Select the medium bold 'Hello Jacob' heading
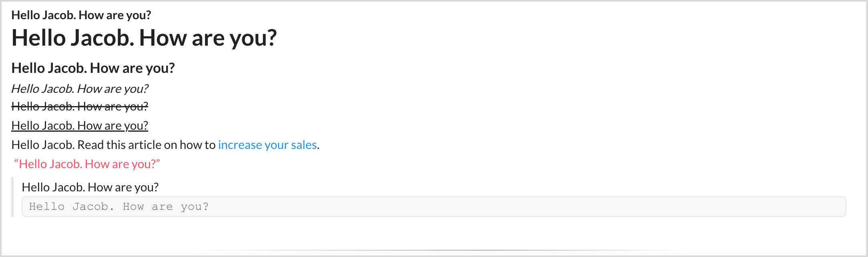This screenshot has width=868, height=257. [93, 68]
